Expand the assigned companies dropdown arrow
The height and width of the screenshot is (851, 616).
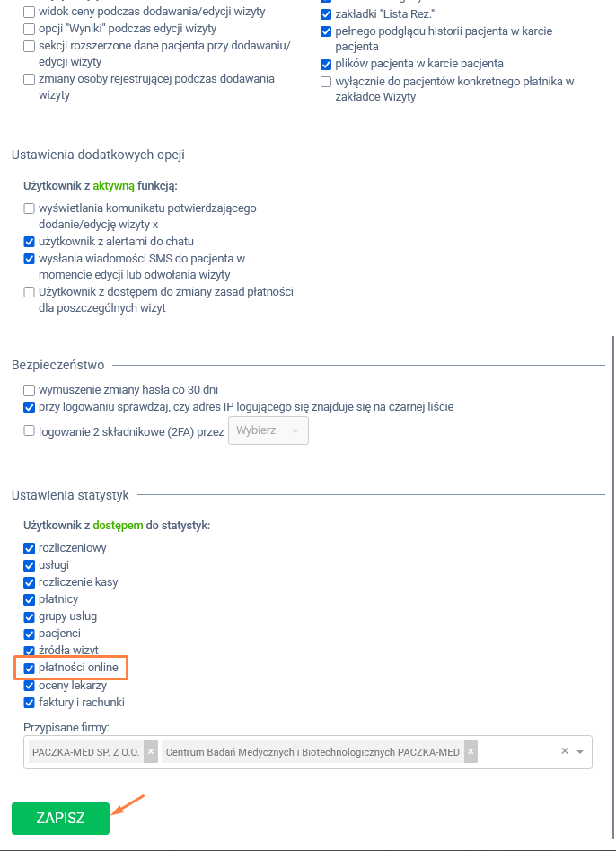pos(580,751)
